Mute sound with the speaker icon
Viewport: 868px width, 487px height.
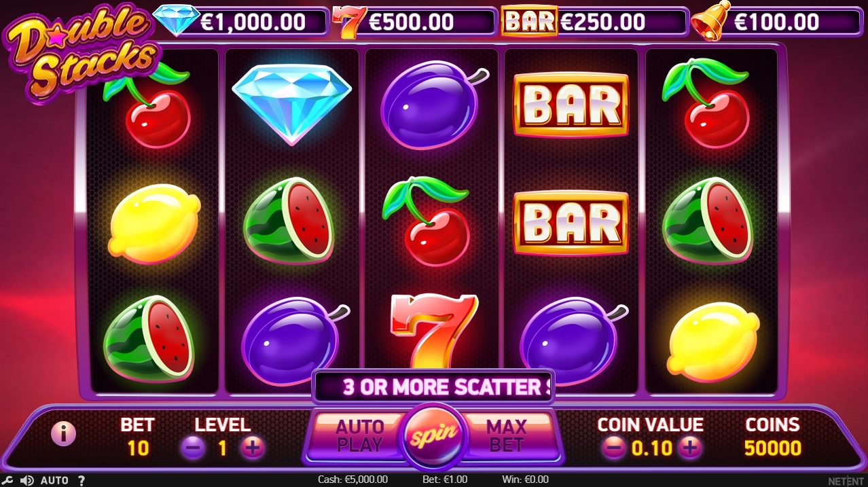(27, 480)
